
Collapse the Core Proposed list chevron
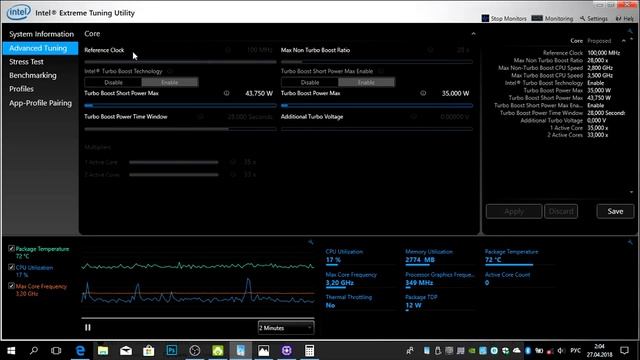[x=624, y=41]
